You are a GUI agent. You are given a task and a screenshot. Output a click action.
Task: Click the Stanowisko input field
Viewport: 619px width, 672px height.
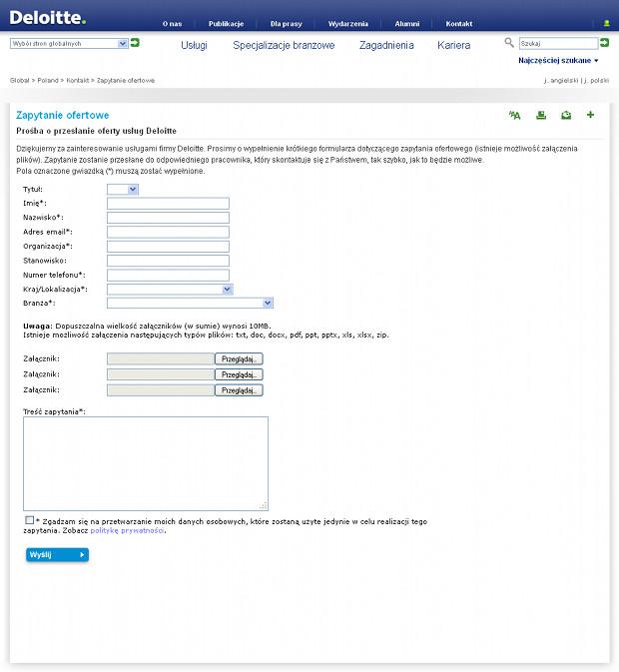168,261
